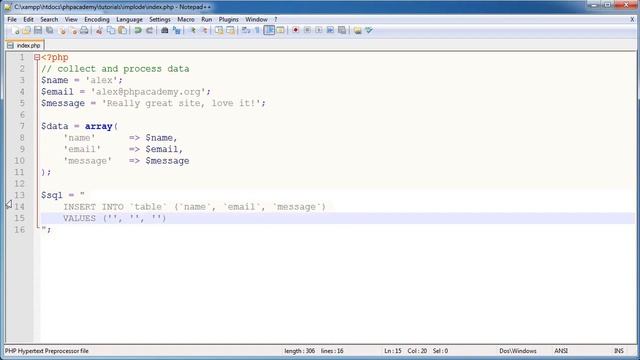Click the Save All toolbar icon
Viewport: 640px width, 360px height.
50,31
